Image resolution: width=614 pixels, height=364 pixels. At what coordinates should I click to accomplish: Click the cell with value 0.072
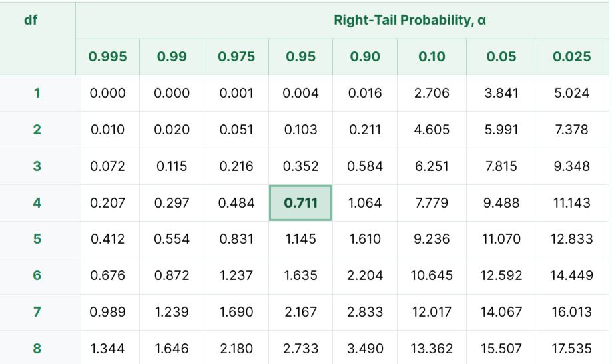click(x=108, y=166)
